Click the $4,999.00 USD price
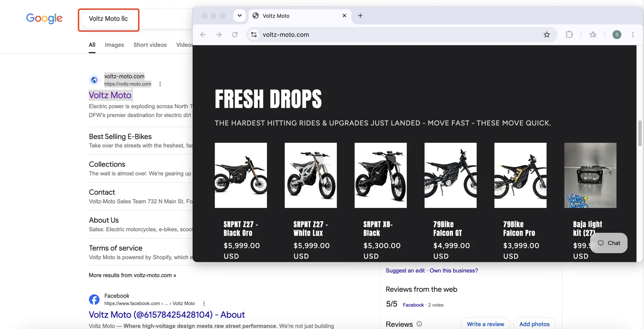Viewport: 644px width, 329px height. coord(452,251)
